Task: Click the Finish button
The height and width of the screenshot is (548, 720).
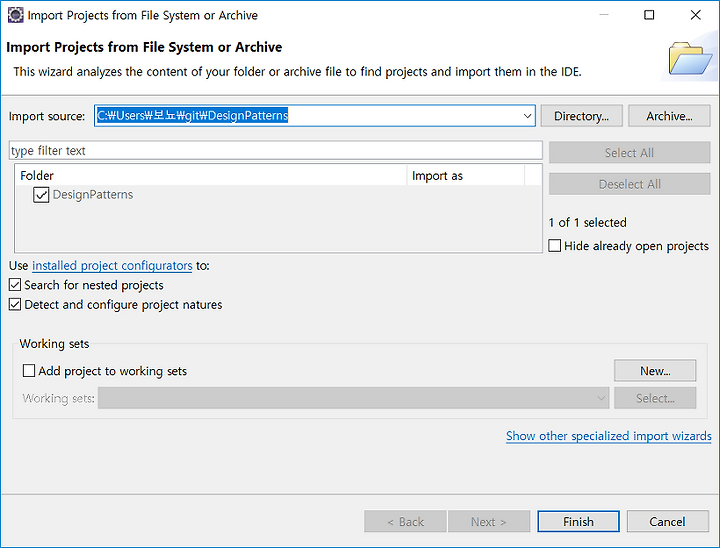Action: 578,522
